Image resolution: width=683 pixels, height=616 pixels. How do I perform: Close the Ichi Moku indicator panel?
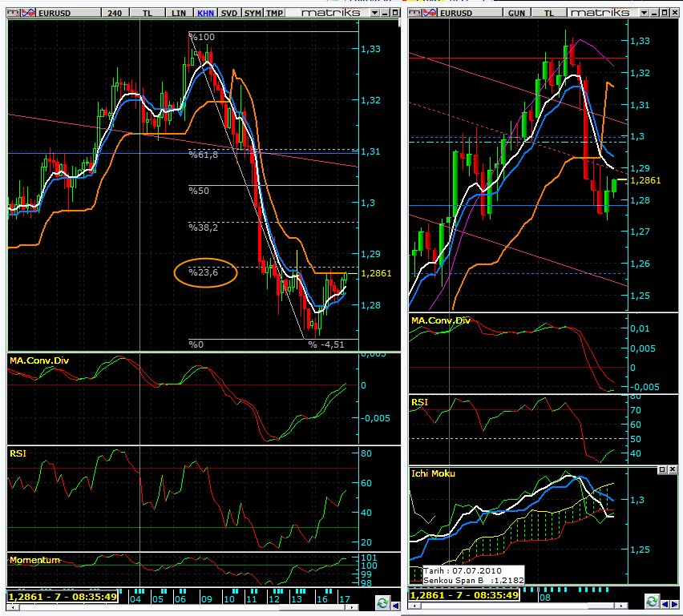673,470
